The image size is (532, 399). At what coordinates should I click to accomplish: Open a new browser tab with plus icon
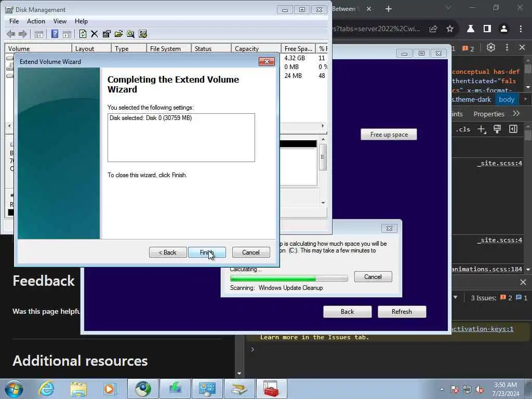pos(389,9)
